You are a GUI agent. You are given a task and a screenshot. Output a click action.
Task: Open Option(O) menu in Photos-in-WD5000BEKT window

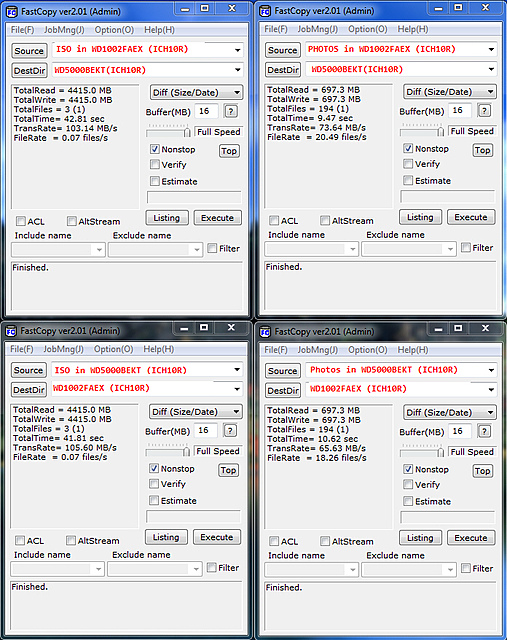(x=368, y=350)
